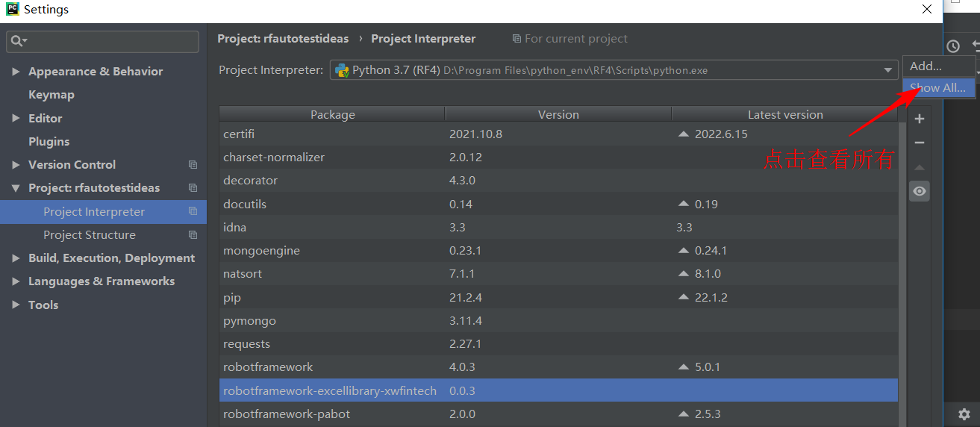The image size is (980, 427).
Task: Click upgrade arrow next to robotframework 5.0.1
Action: coord(683,367)
